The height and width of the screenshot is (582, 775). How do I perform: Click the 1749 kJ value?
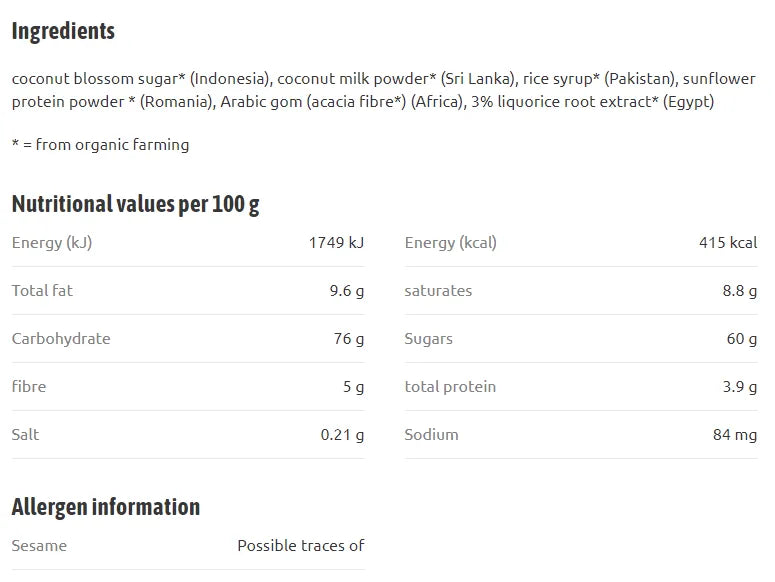(x=337, y=243)
